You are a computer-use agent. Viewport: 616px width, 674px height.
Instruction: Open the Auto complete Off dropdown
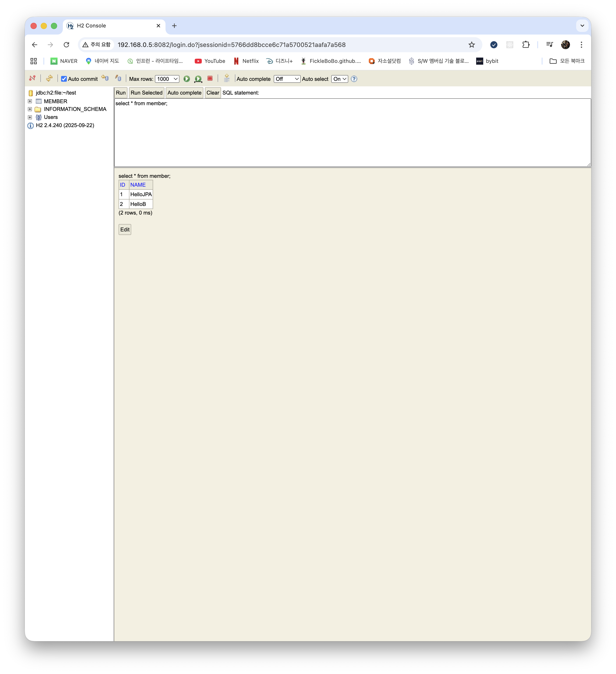[x=287, y=79]
